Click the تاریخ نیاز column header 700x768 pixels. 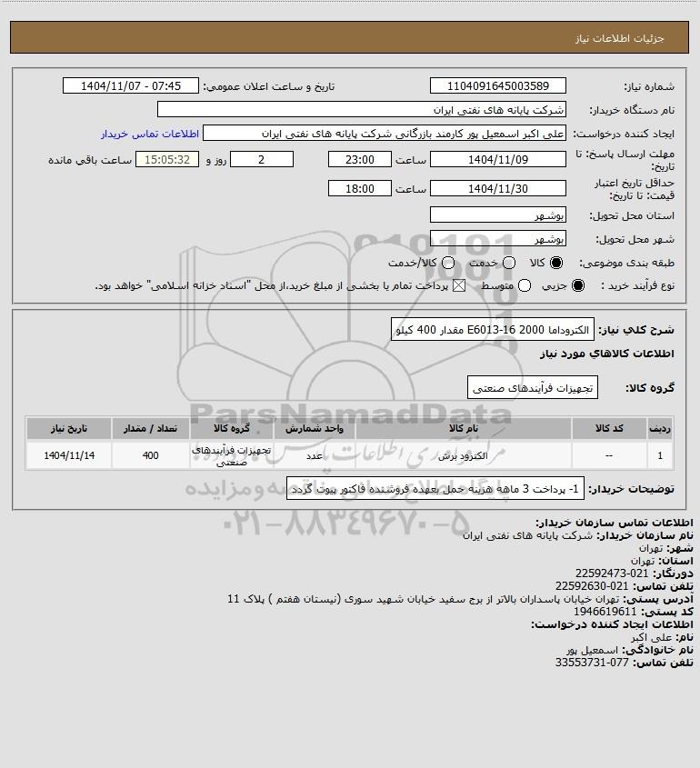tap(69, 429)
